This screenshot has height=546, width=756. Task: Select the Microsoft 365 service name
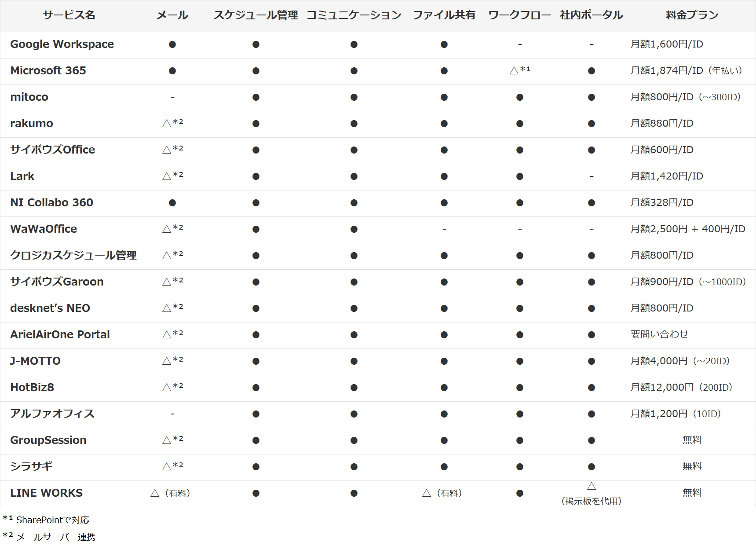point(48,71)
